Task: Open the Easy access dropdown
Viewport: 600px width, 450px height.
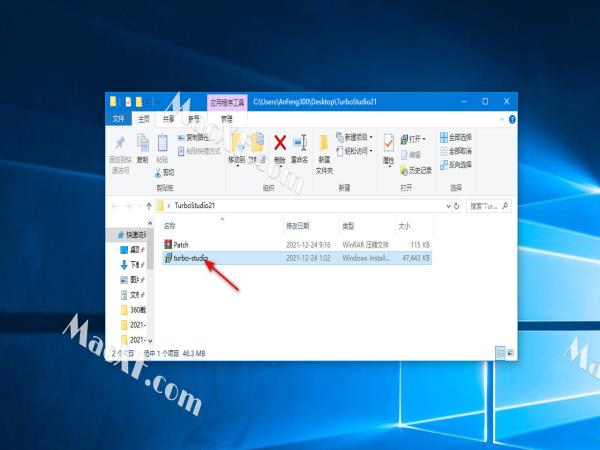Action: click(354, 151)
